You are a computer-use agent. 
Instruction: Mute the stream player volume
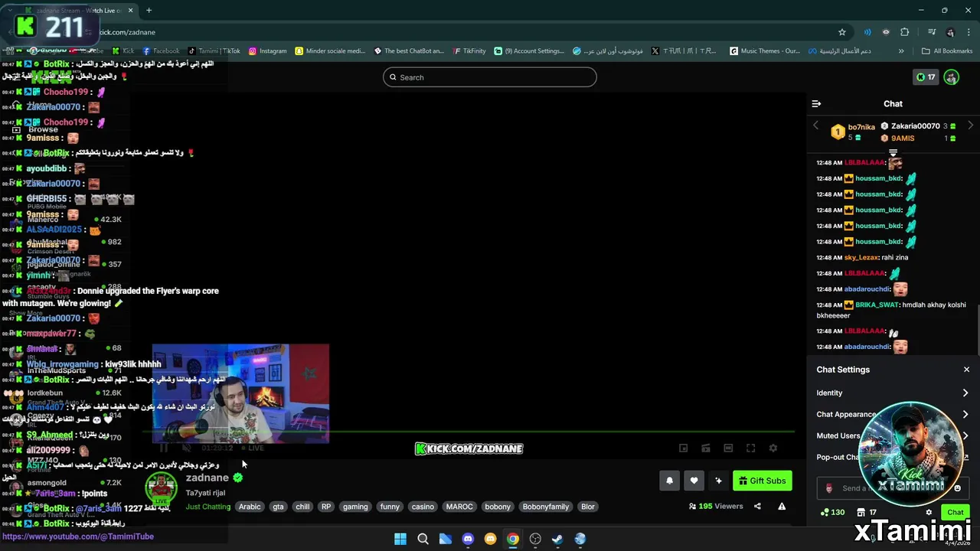pyautogui.click(x=186, y=448)
